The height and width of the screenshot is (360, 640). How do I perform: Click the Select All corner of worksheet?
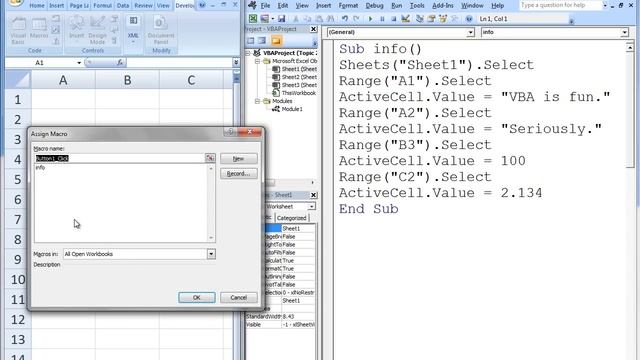pos(18,80)
